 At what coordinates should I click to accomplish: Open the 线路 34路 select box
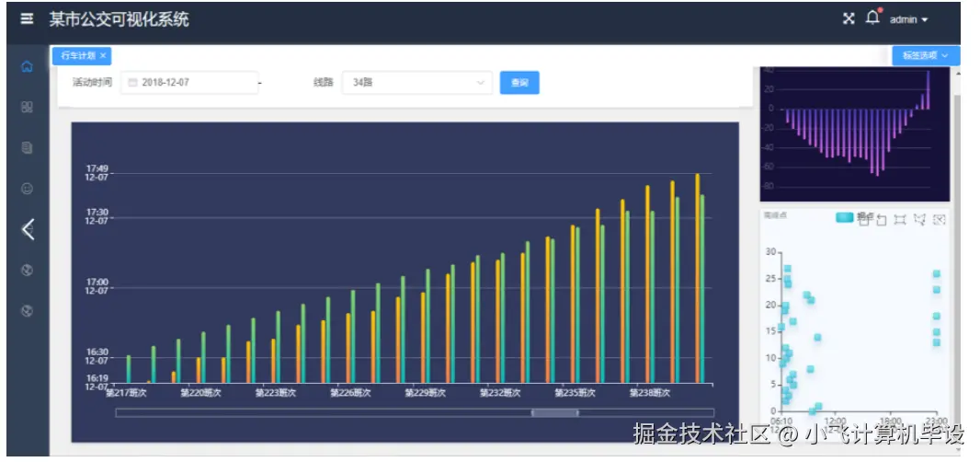416,83
